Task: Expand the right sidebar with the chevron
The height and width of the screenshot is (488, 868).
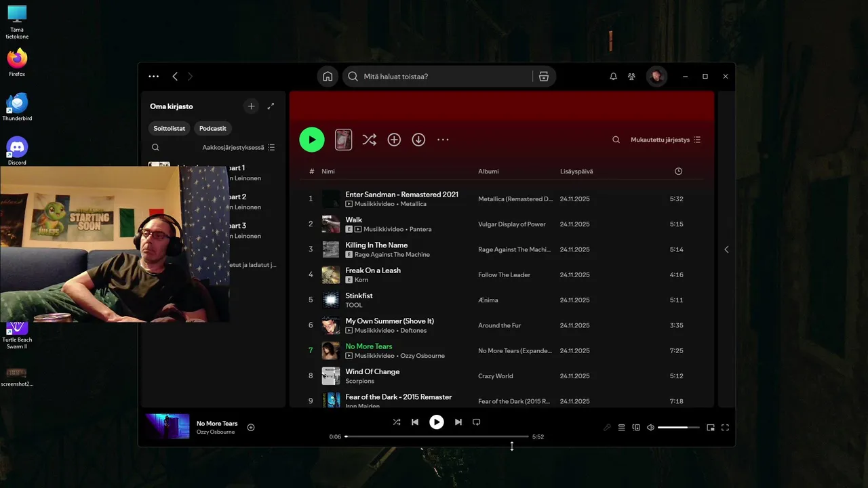Action: coord(726,249)
